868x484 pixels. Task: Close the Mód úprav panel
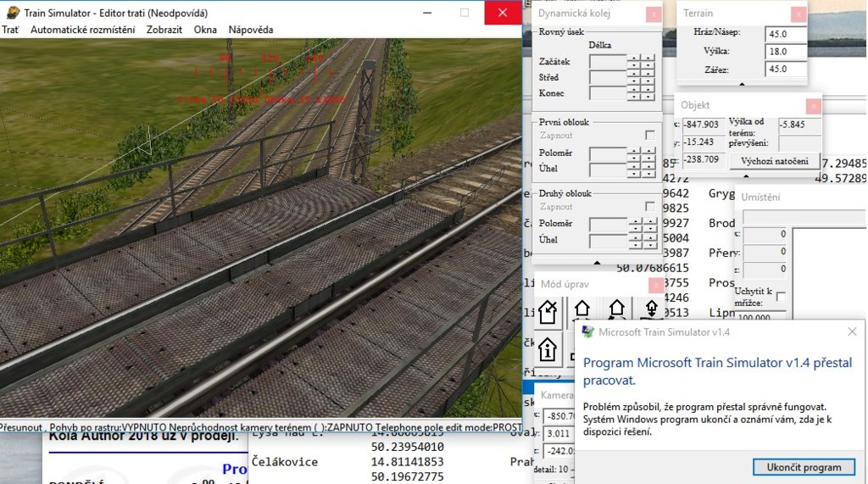(655, 285)
